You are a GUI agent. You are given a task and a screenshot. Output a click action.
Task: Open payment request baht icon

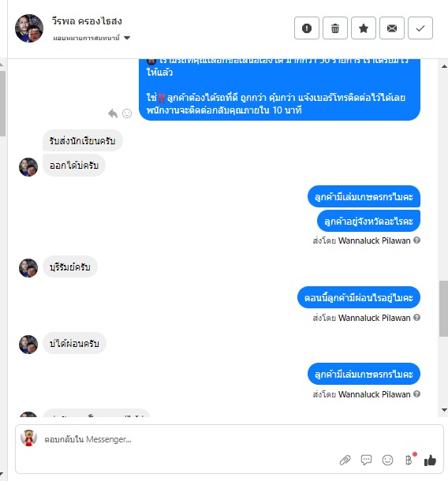[409, 460]
